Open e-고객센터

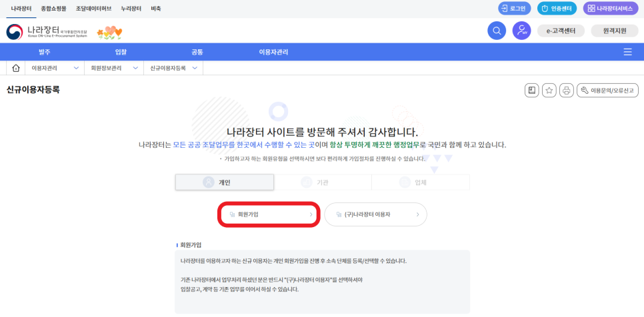(561, 31)
